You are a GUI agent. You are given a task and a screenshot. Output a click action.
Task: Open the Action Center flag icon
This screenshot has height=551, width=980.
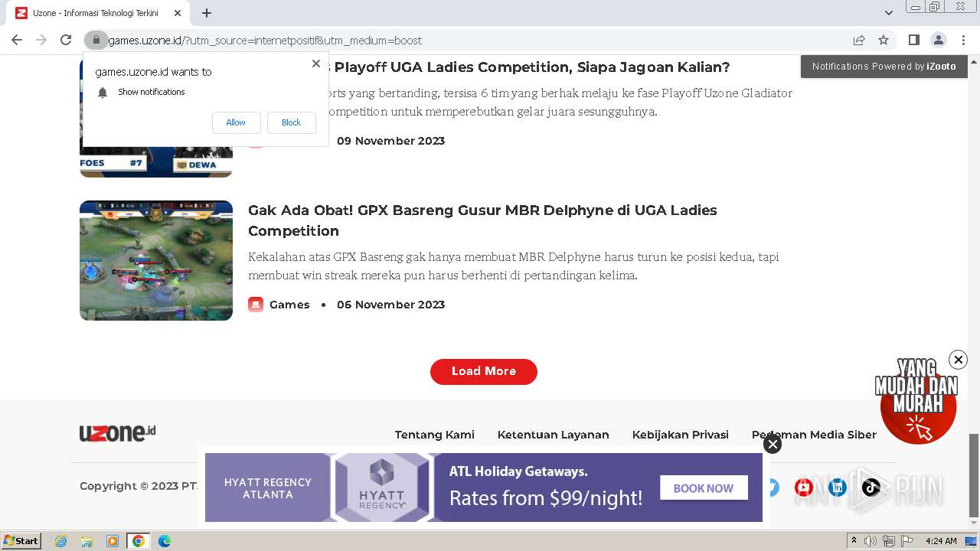907,541
